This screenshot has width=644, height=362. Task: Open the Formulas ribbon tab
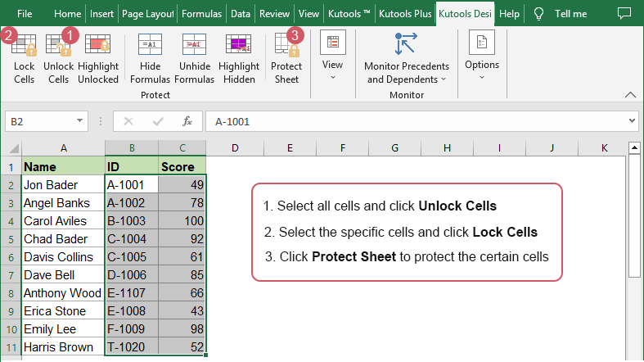201,14
